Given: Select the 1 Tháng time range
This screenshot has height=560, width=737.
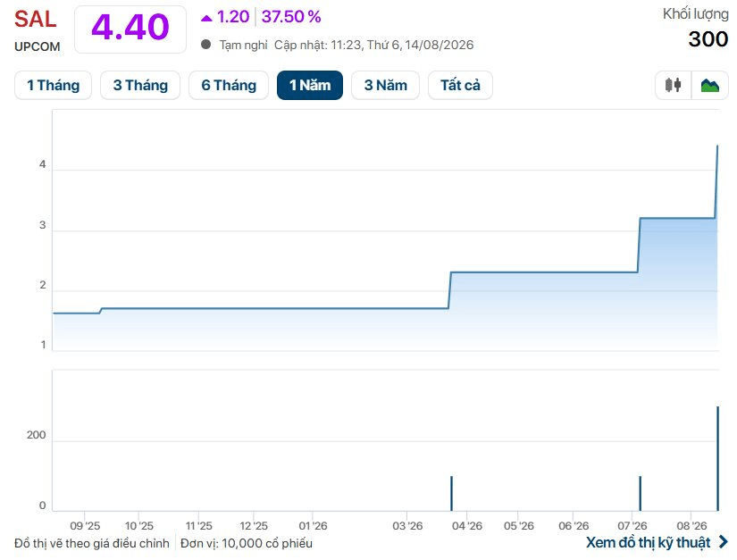Looking at the screenshot, I should pyautogui.click(x=53, y=85).
